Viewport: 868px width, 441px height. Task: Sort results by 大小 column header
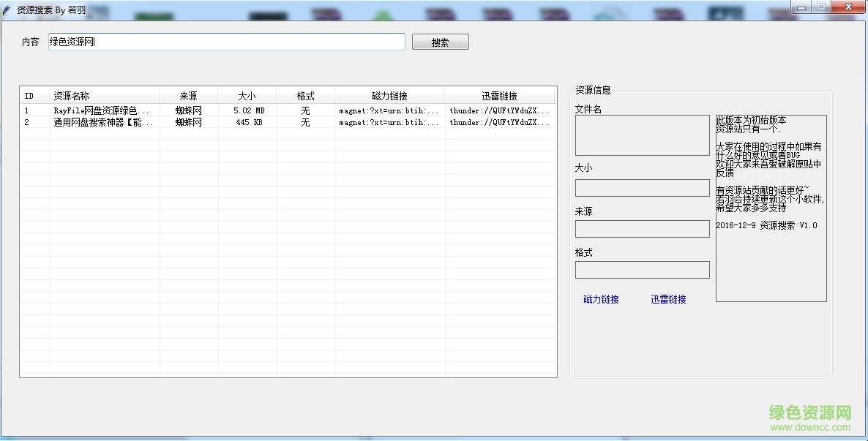(x=247, y=96)
